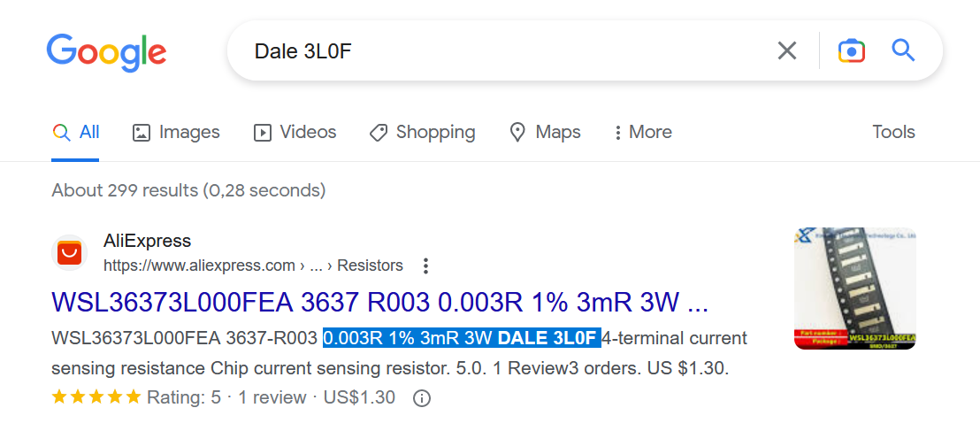Click the Maps tab pin icon
The width and height of the screenshot is (980, 431).
click(517, 133)
